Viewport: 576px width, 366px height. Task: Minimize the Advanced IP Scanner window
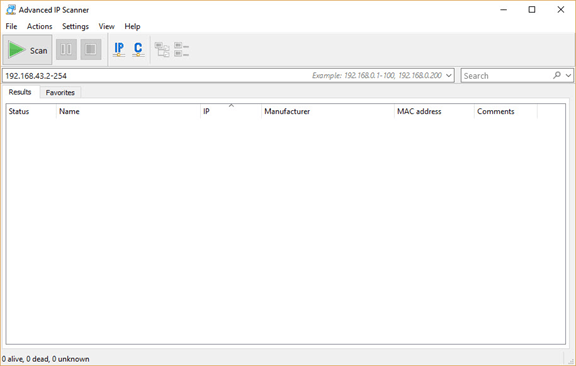[504, 10]
